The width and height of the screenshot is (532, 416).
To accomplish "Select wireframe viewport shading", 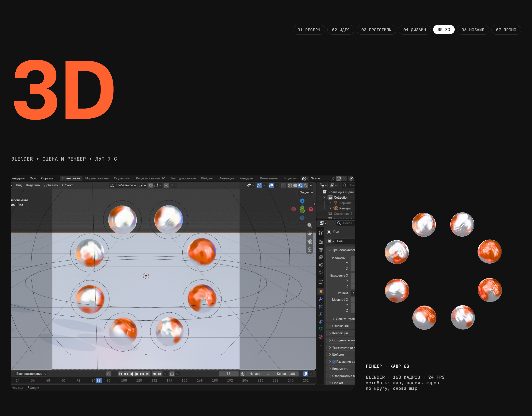I will coord(290,185).
